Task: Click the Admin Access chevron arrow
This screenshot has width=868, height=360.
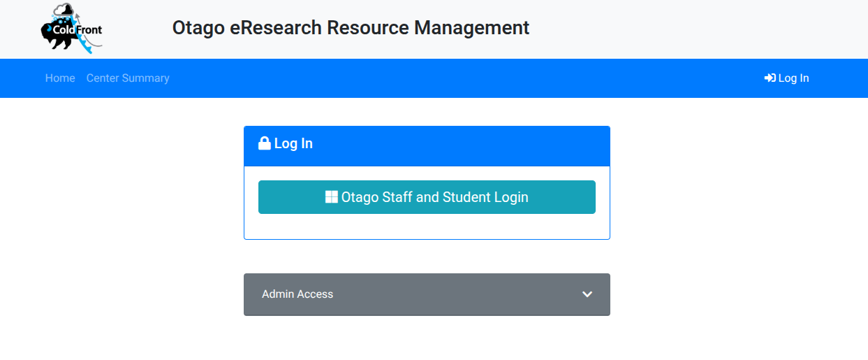Action: point(587,294)
